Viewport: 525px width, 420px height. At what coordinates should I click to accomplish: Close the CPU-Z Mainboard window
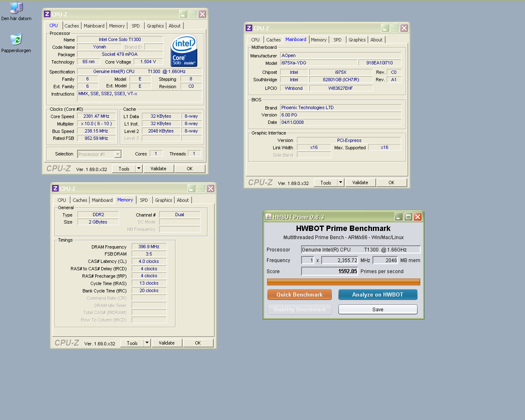[404, 28]
